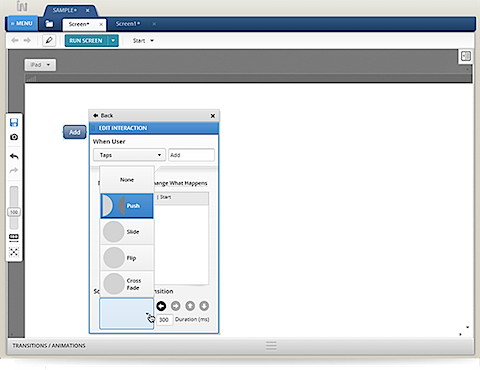Select the Add button on canvas

[75, 132]
